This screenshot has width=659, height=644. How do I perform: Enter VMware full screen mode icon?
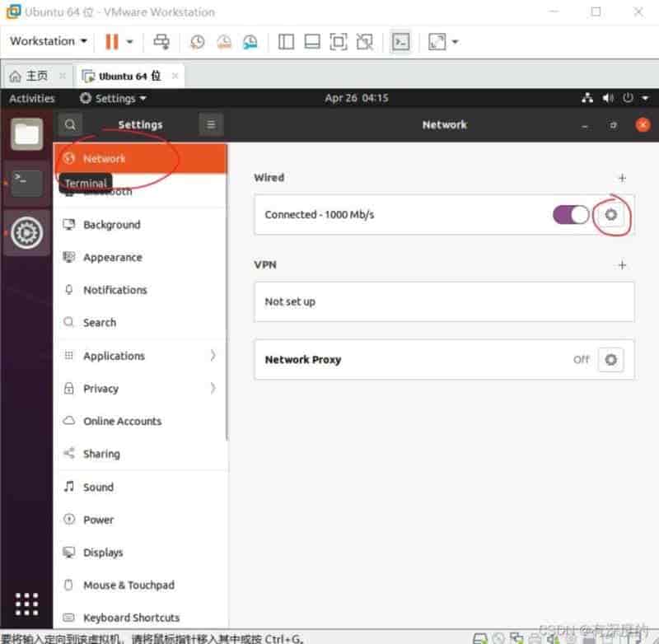click(339, 41)
